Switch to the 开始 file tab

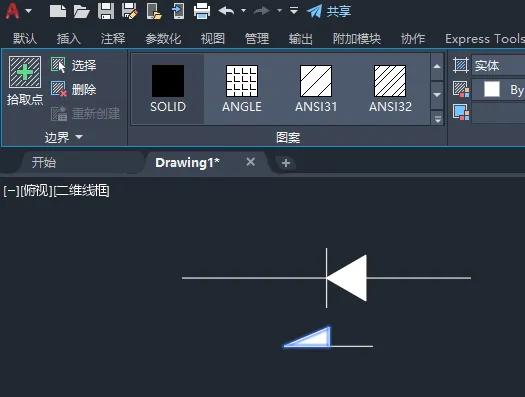click(x=44, y=163)
